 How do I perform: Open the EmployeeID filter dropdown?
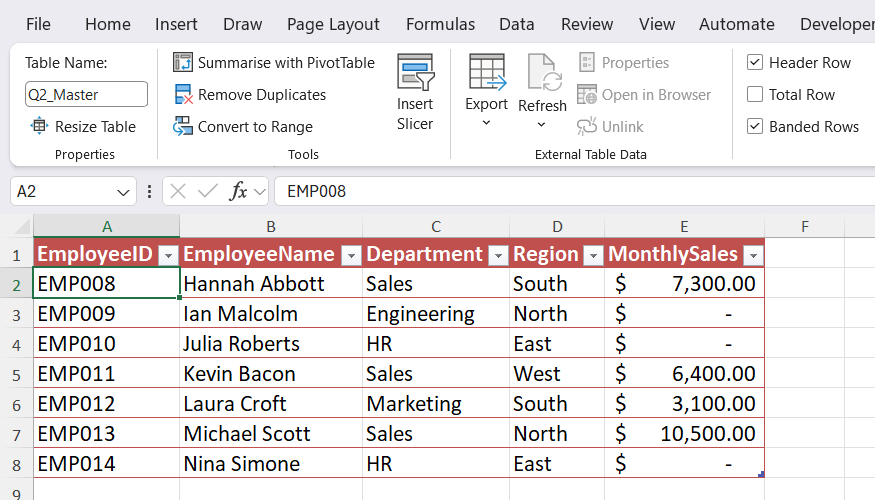168,256
